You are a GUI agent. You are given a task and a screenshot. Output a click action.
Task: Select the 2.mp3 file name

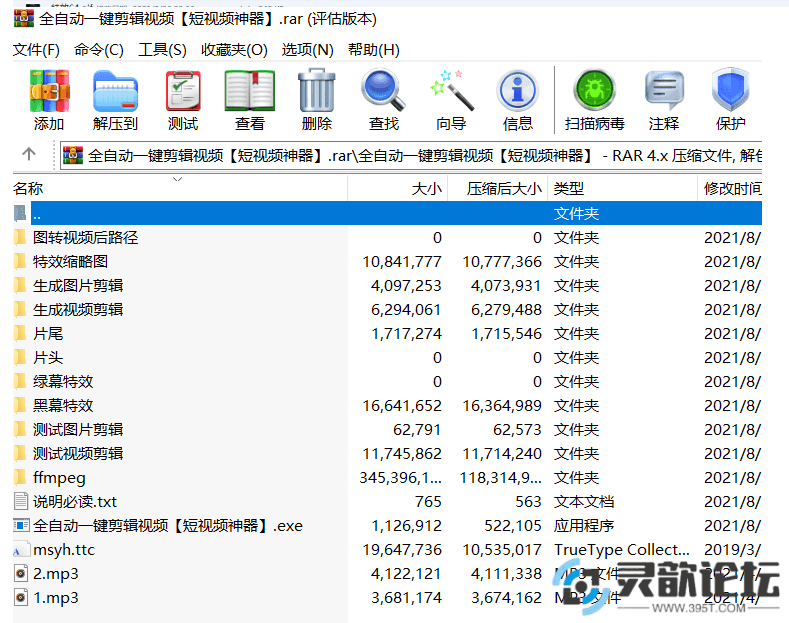(x=56, y=573)
